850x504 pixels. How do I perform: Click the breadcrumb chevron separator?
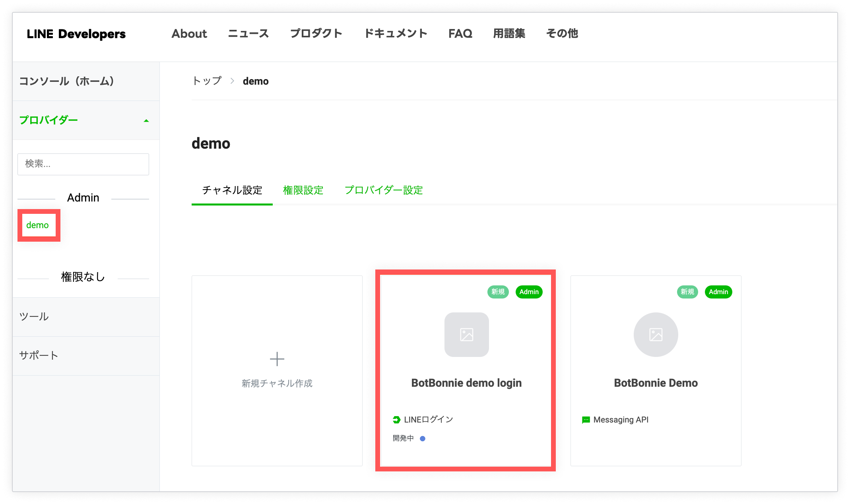(x=232, y=81)
